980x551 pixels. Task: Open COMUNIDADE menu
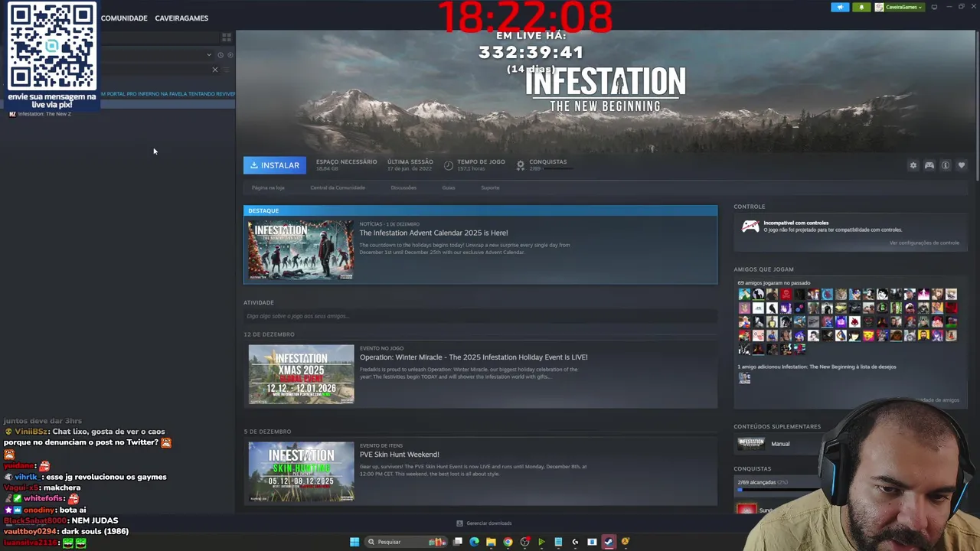124,18
